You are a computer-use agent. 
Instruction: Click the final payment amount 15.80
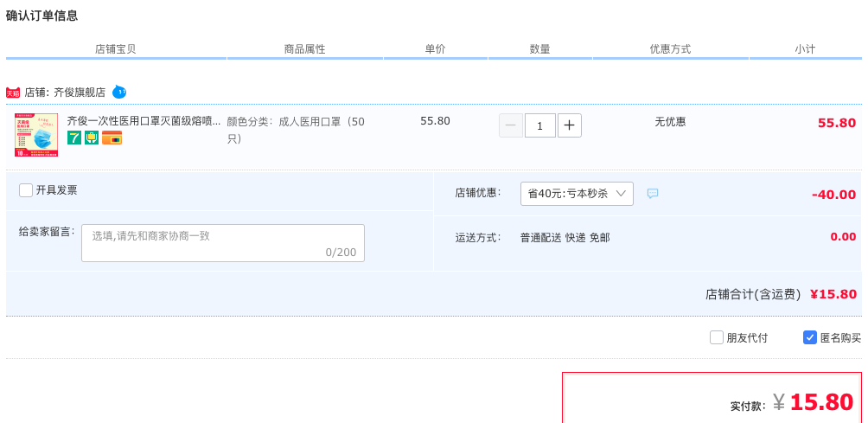coord(821,402)
